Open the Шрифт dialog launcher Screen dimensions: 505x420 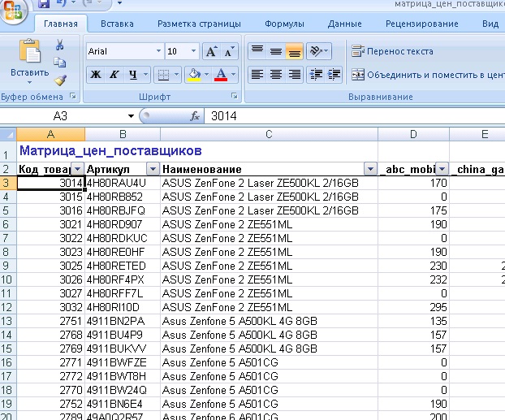[x=235, y=96]
